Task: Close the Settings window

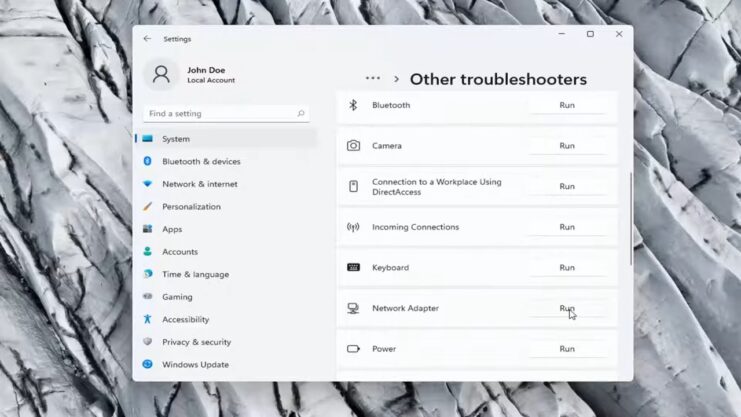Action: pos(619,34)
